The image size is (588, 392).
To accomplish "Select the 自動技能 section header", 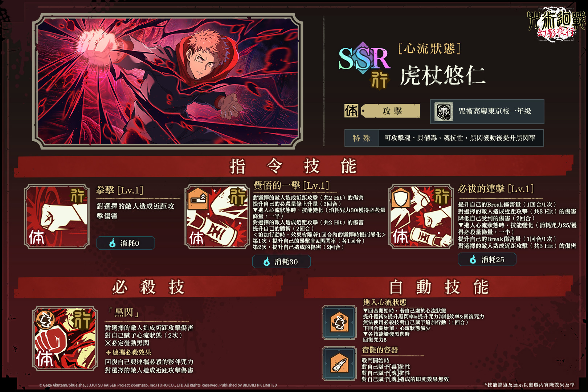I will (438, 287).
